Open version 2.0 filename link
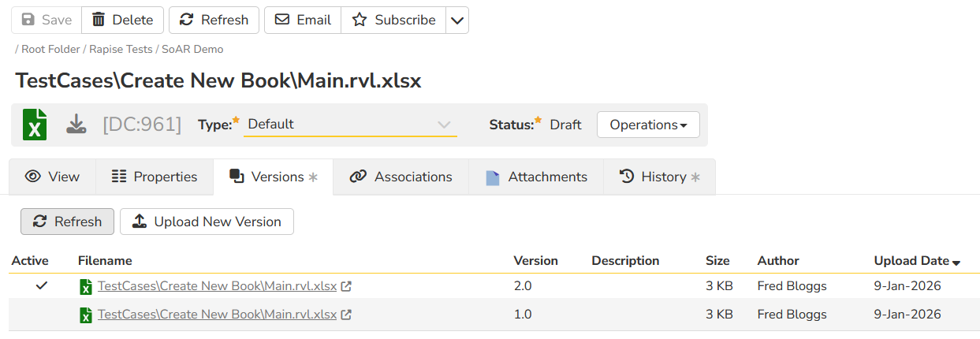 point(217,286)
